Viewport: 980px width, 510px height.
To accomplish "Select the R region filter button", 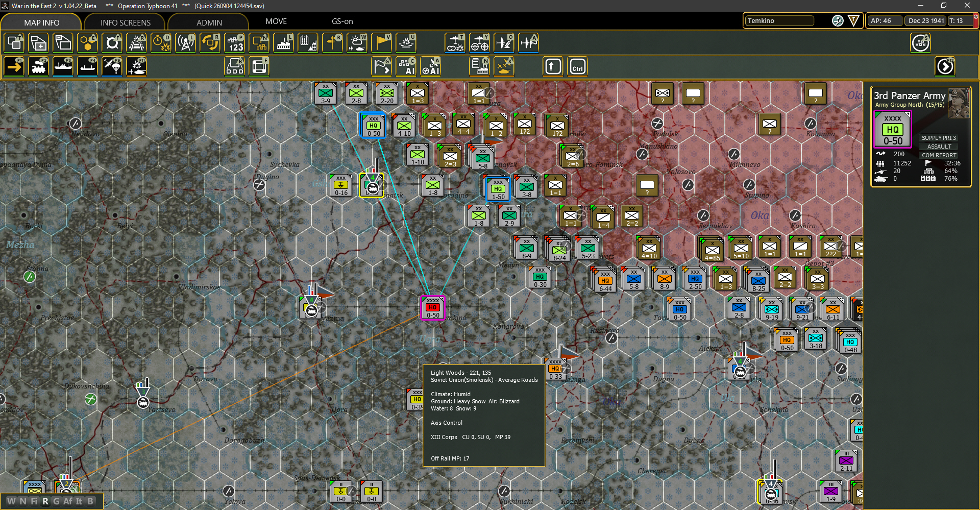I will (x=45, y=501).
